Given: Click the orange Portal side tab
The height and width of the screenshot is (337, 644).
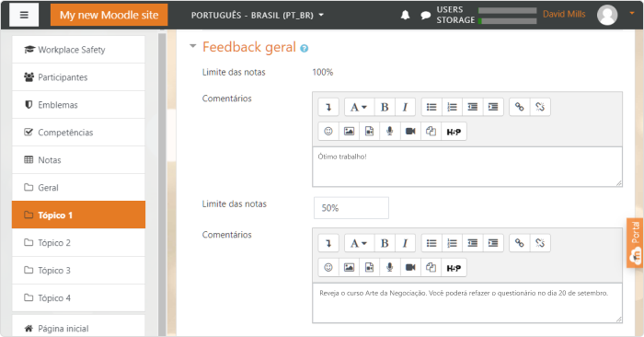Looking at the screenshot, I should click(635, 243).
